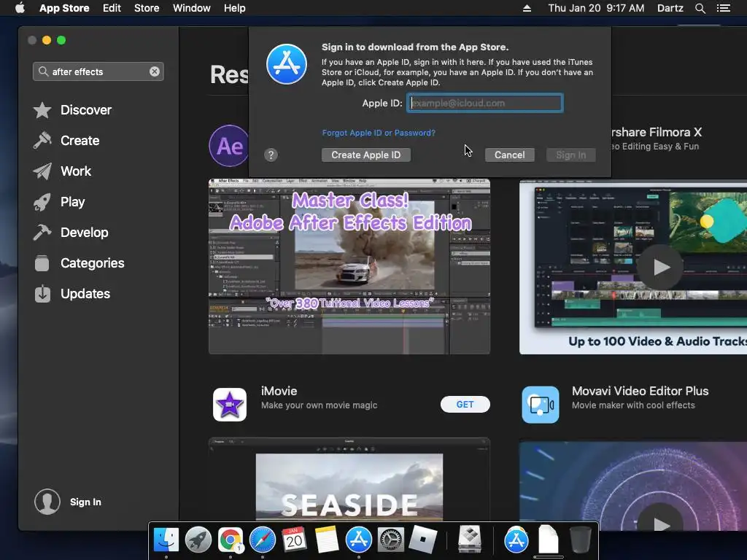Click the help question mark button
Screen dimensions: 747x560
point(271,155)
